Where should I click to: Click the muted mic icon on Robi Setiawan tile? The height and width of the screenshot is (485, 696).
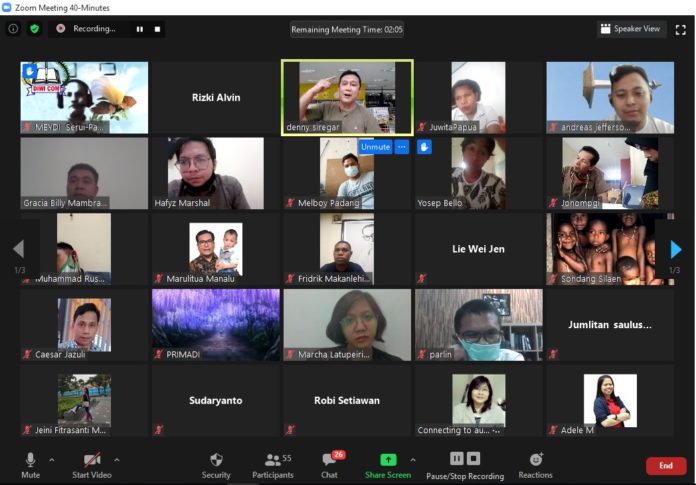(290, 430)
